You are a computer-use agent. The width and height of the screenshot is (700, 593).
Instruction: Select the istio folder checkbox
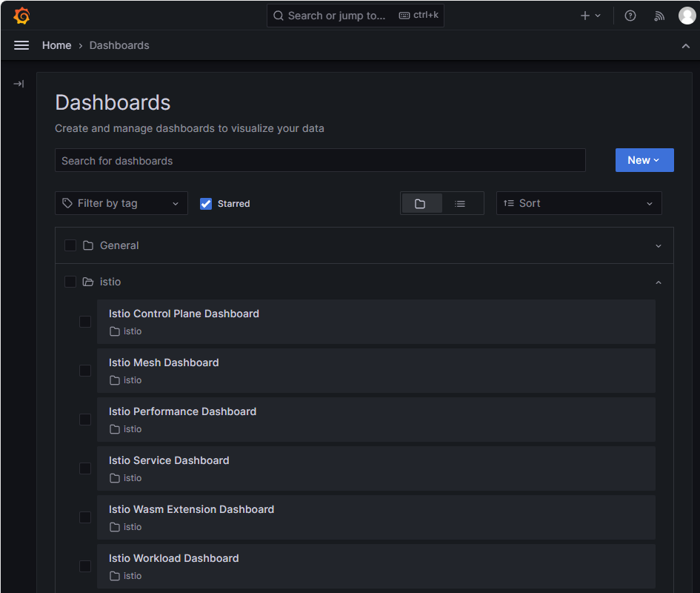(70, 282)
